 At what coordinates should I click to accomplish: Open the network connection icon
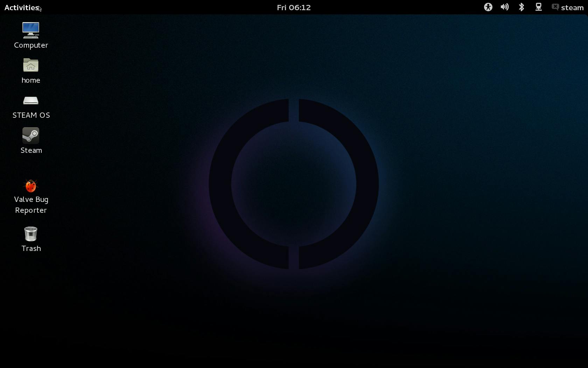[539, 7]
